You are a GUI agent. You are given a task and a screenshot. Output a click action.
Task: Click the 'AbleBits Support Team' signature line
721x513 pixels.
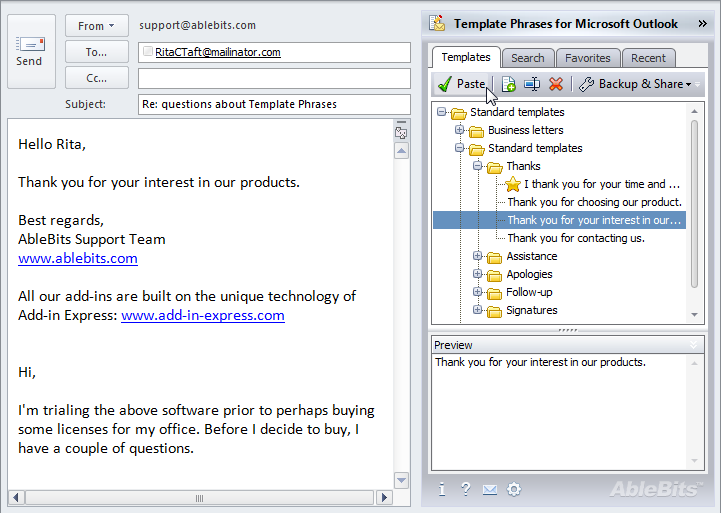(92, 239)
